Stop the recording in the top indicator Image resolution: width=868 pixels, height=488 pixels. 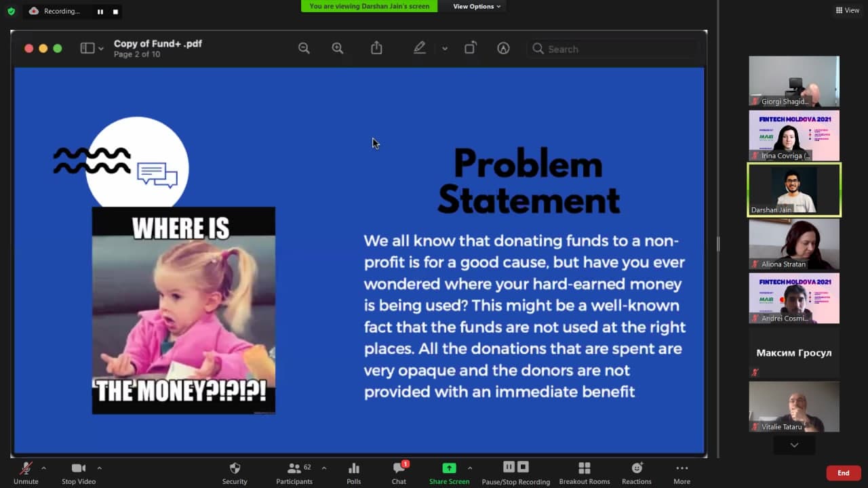[115, 12]
